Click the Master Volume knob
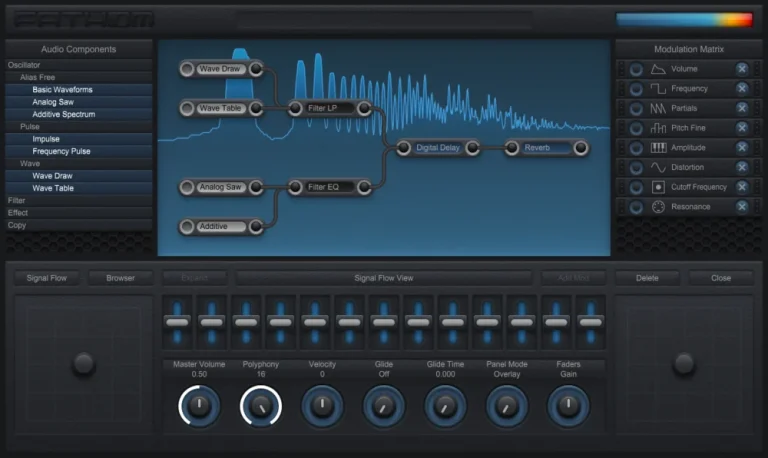This screenshot has height=458, width=768. (199, 406)
